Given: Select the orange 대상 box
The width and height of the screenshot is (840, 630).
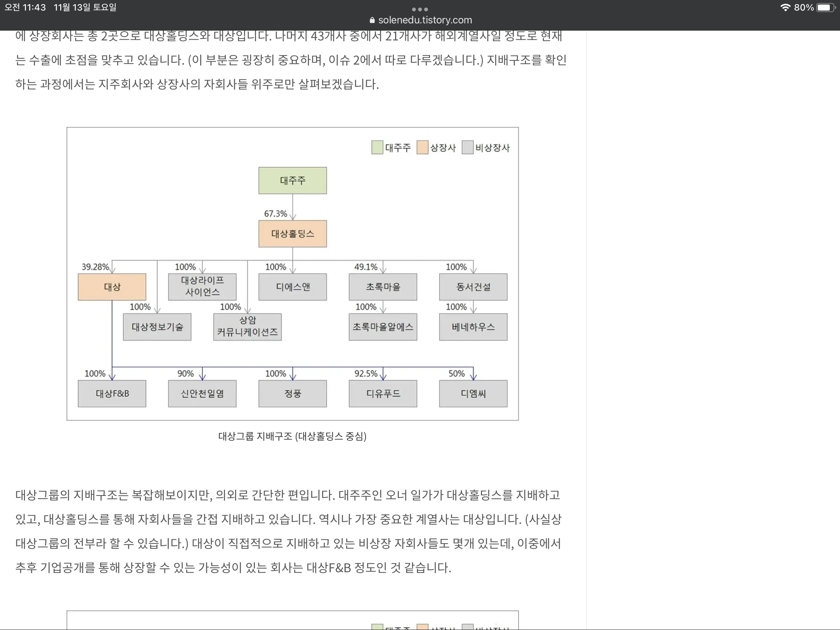Looking at the screenshot, I should [112, 287].
